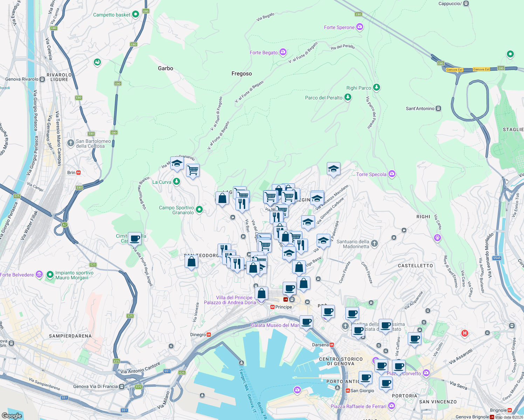
Task: Select the café icon near Piazza Corvetto
Action: [x=399, y=366]
